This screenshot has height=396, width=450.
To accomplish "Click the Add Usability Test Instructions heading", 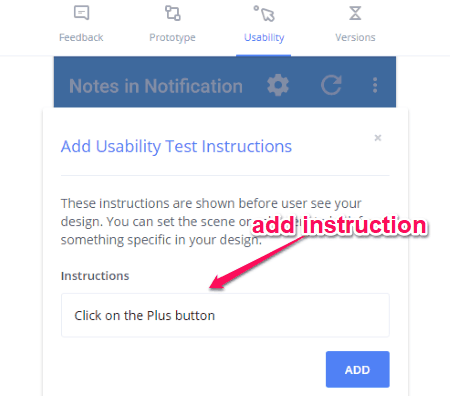I will coord(176,146).
